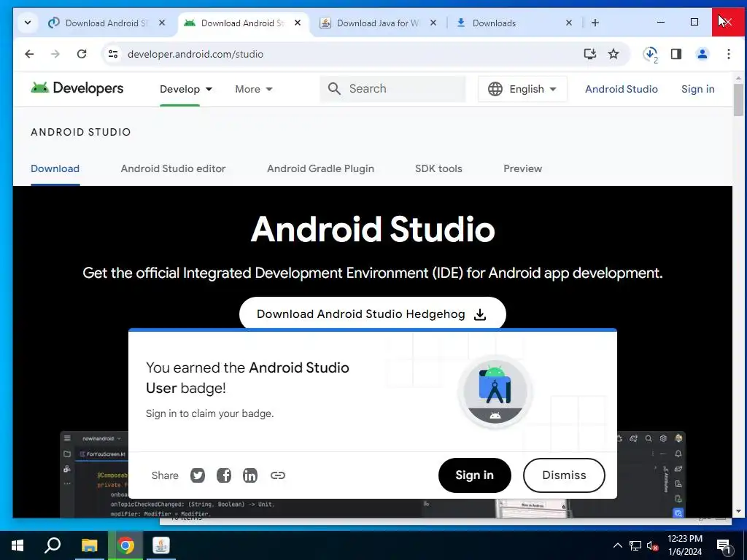Expand the Develop menu
The image size is (747, 560).
pyautogui.click(x=186, y=89)
